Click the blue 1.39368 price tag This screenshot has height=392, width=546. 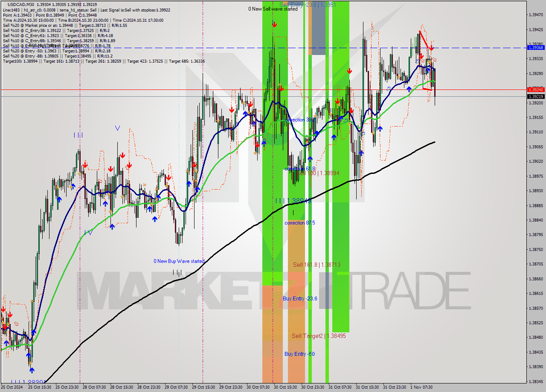[x=536, y=48]
